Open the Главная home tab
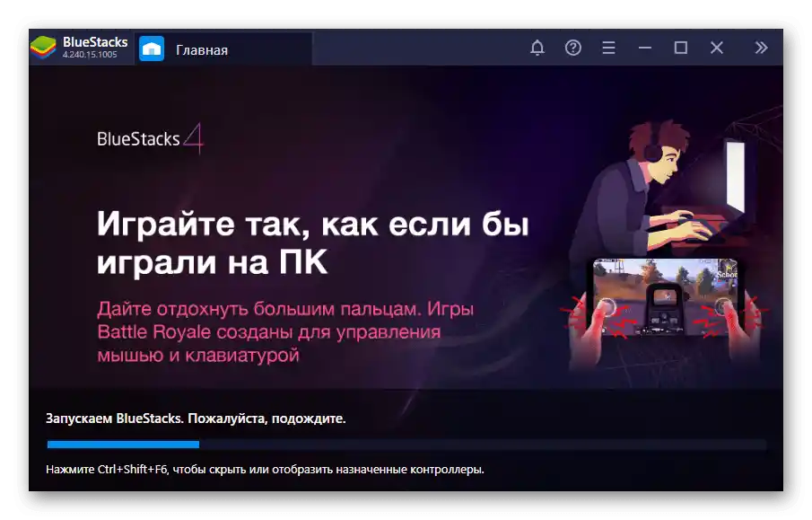 click(223, 48)
